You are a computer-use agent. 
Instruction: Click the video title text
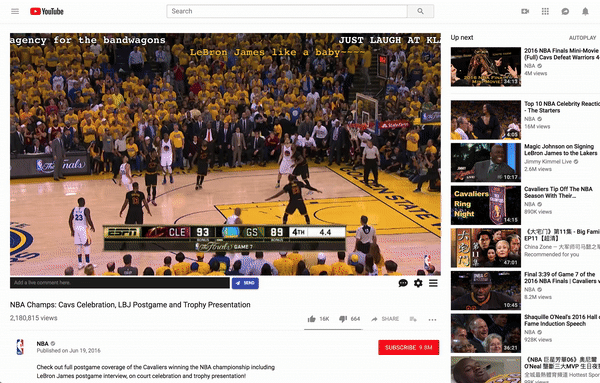tap(130, 305)
